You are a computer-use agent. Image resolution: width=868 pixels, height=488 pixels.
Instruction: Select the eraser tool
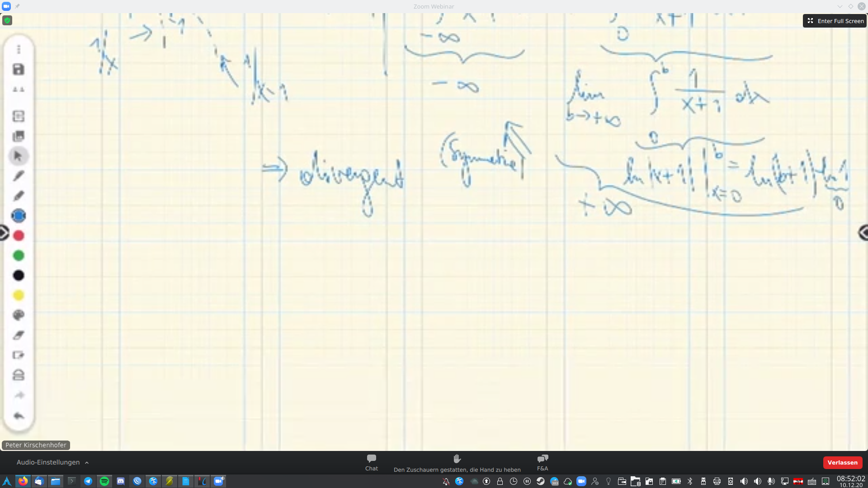[19, 335]
